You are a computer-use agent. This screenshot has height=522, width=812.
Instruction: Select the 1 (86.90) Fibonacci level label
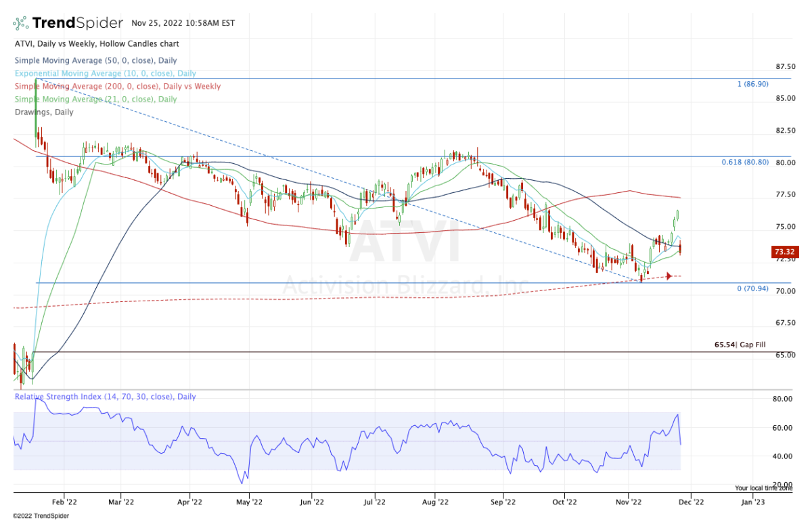click(752, 84)
